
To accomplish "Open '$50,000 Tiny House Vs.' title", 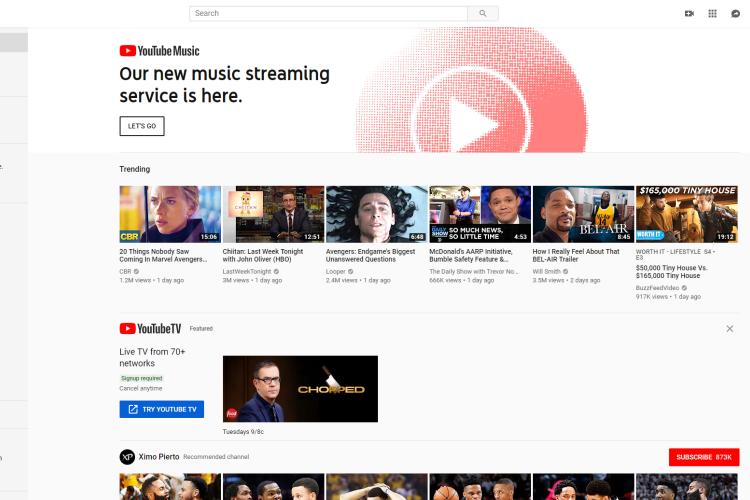I will tap(672, 272).
